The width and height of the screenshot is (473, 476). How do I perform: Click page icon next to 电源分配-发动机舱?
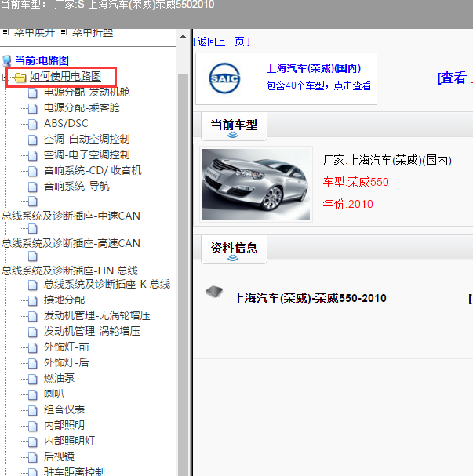coord(33,93)
